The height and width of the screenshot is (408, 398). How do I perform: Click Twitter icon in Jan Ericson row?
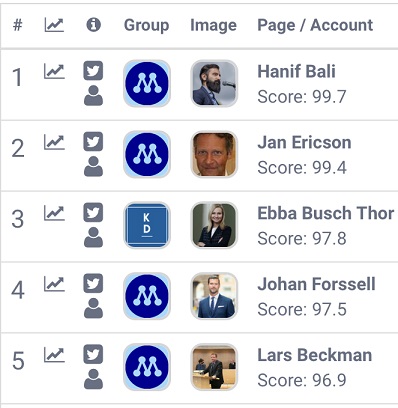[93, 141]
